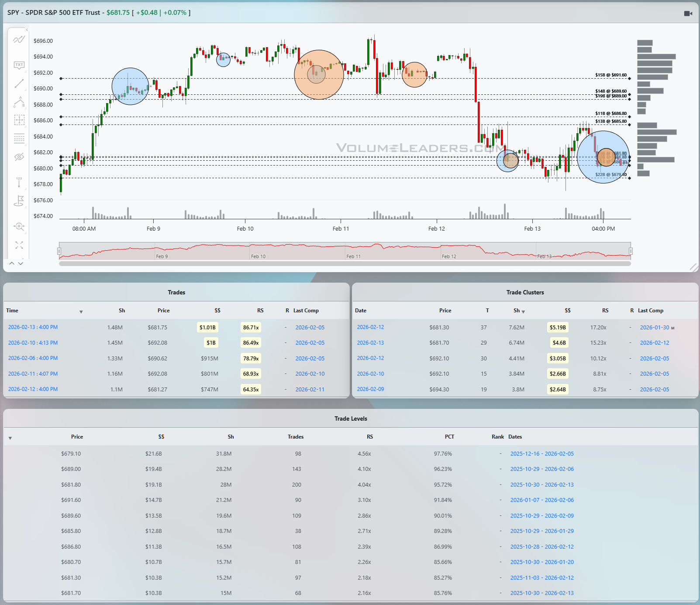Select the zoom magnifier tool
Screen dimensions: 700x605
19,226
